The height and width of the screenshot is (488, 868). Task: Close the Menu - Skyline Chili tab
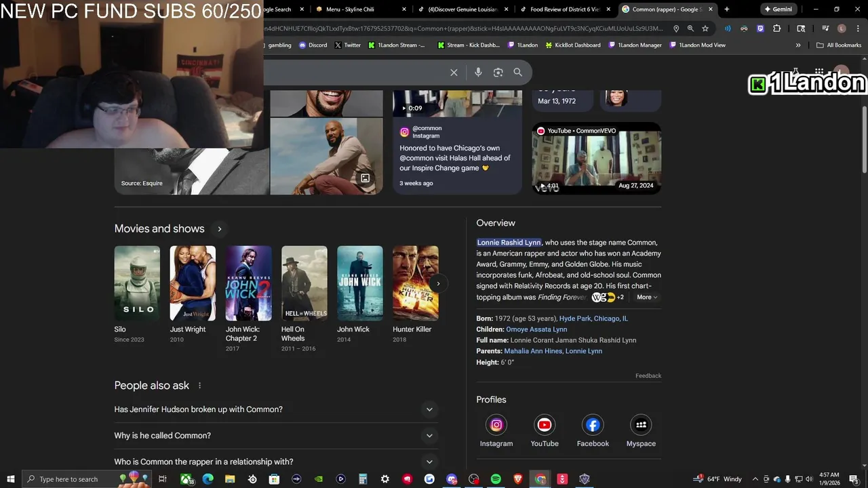pyautogui.click(x=404, y=9)
